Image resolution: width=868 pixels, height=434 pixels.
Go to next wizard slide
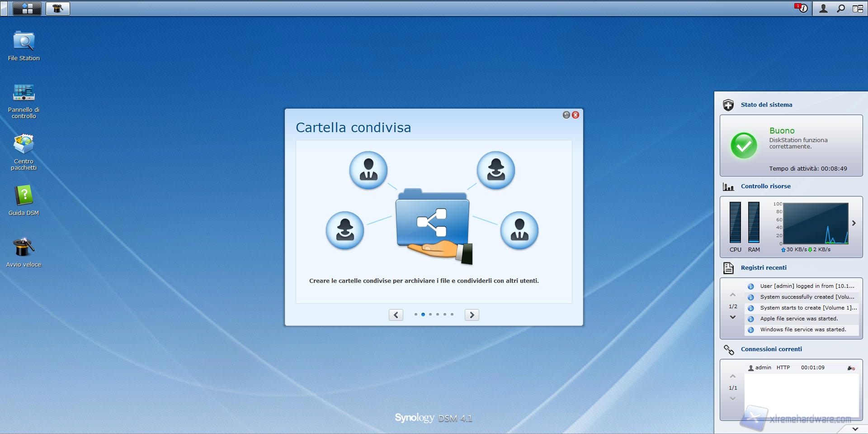coord(472,315)
